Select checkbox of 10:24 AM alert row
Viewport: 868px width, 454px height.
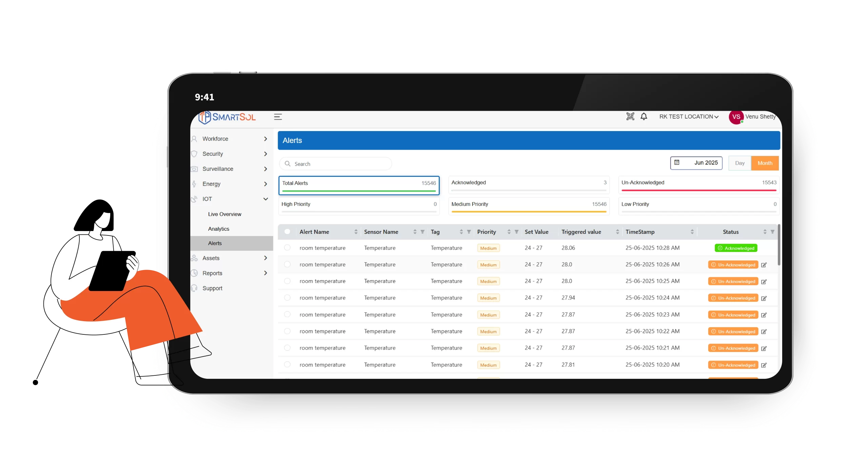coord(287,297)
